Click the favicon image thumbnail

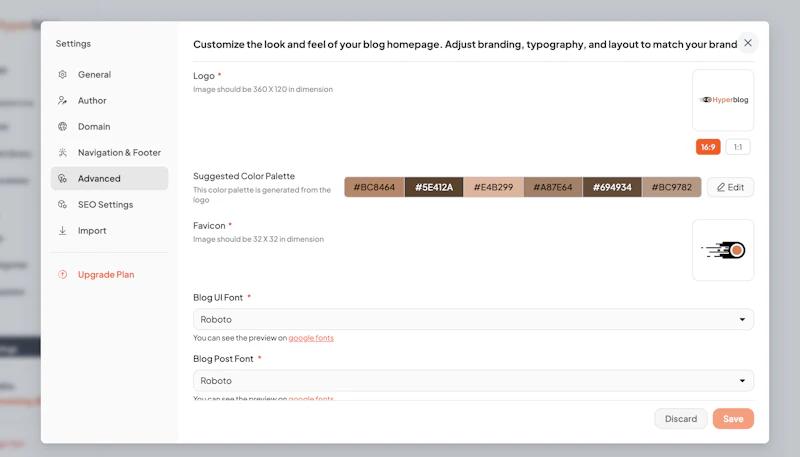723,250
